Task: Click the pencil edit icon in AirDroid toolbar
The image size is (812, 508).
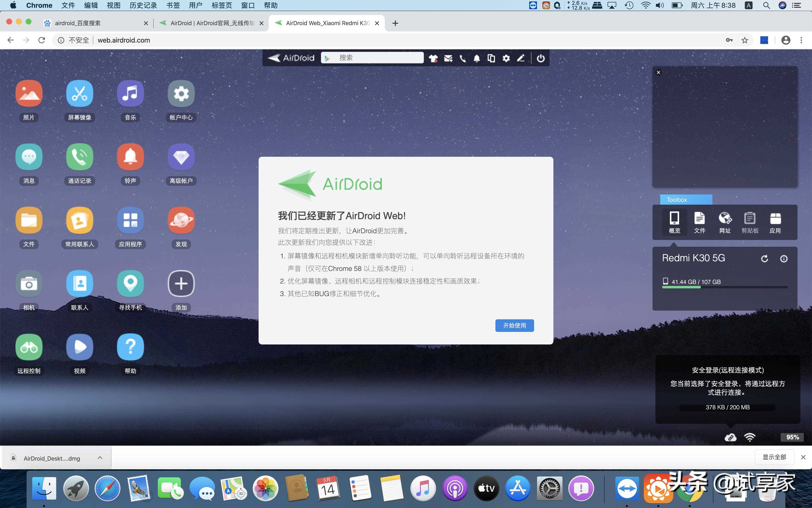Action: click(x=521, y=58)
